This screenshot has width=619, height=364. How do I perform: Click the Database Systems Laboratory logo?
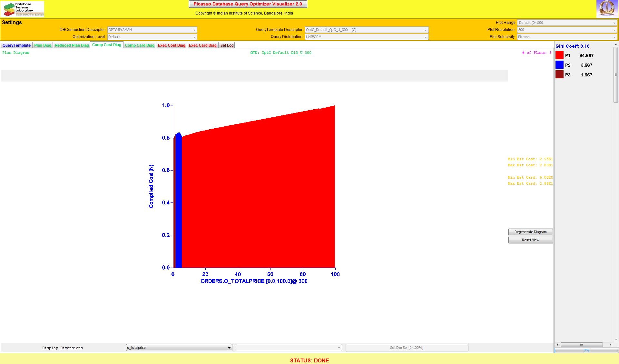click(x=23, y=9)
